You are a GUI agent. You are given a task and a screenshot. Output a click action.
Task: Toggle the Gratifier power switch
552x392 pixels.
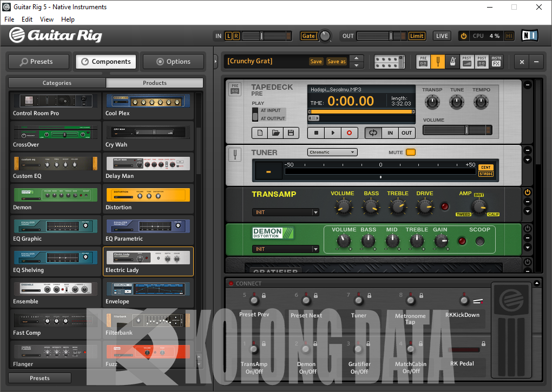[527, 262]
